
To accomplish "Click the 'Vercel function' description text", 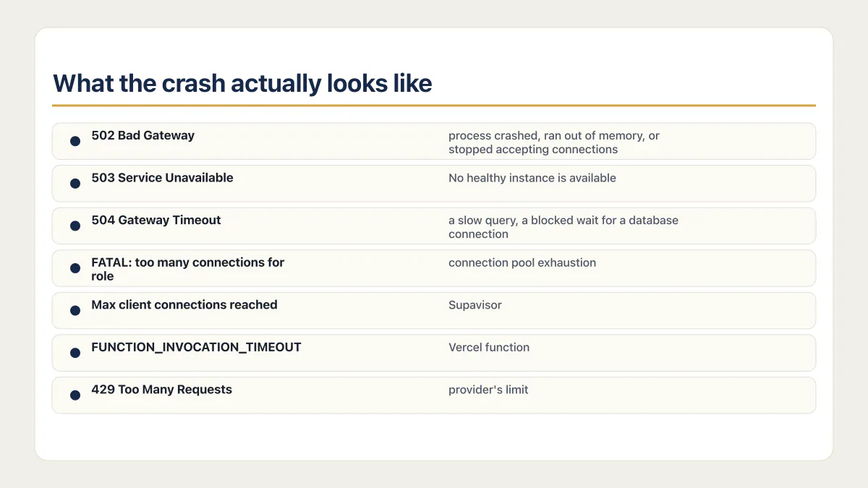I will [489, 347].
